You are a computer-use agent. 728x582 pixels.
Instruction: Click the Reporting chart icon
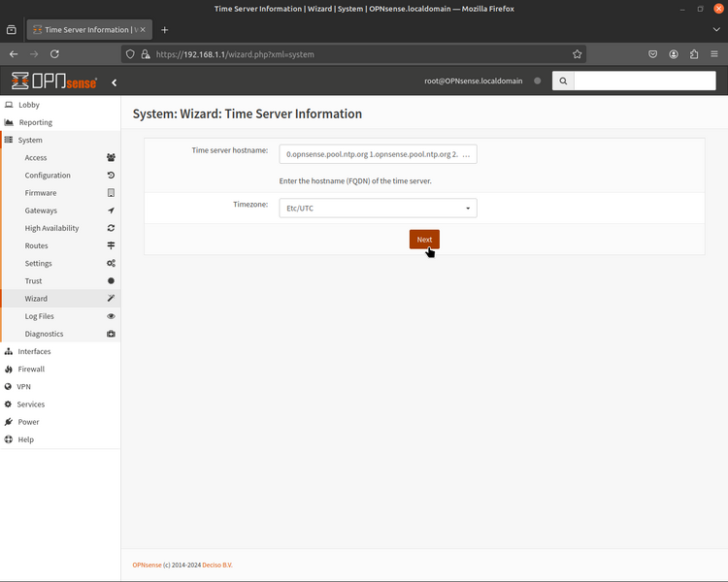pos(9,122)
